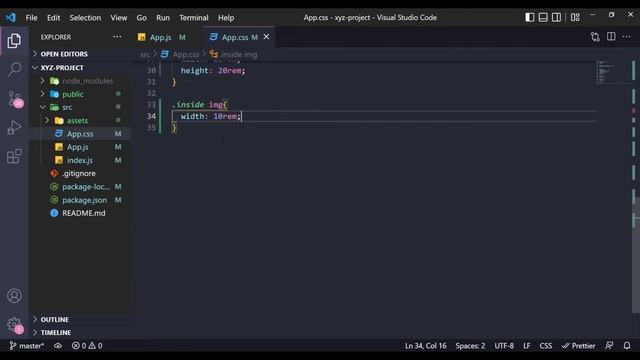Open the Go menu
This screenshot has width=640, height=360.
pos(142,18)
